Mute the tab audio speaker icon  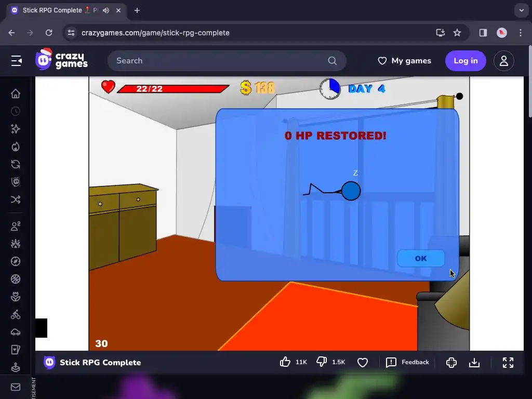pyautogui.click(x=106, y=10)
